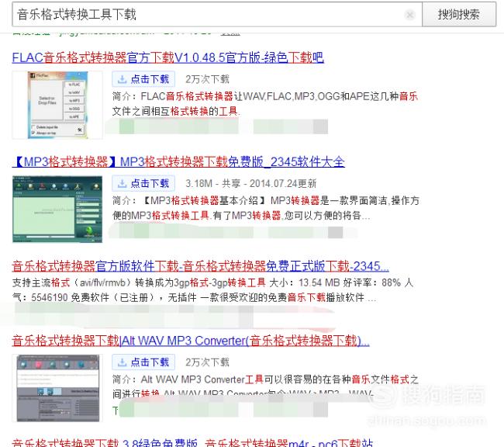Open the Alt WAV MP3 Converter result link
The image size is (504, 447).
191,341
